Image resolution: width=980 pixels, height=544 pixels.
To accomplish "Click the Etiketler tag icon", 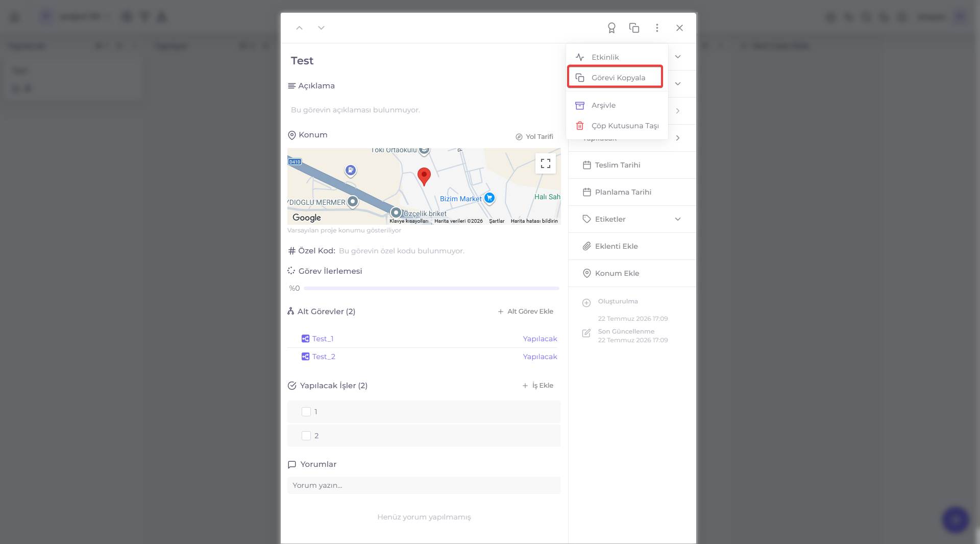I will (587, 219).
